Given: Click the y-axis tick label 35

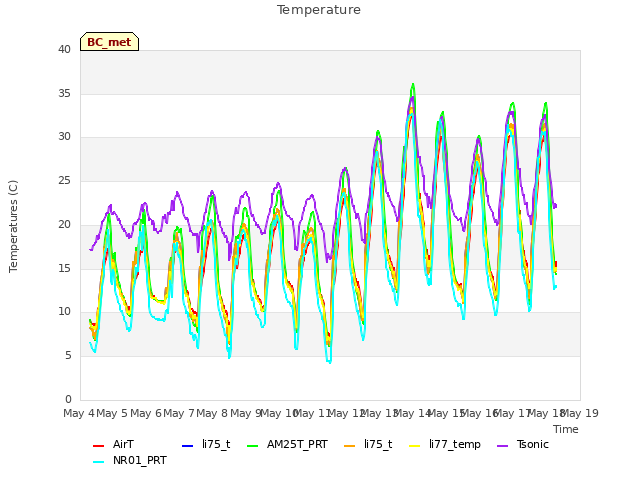Looking at the screenshot, I should pyautogui.click(x=64, y=93).
